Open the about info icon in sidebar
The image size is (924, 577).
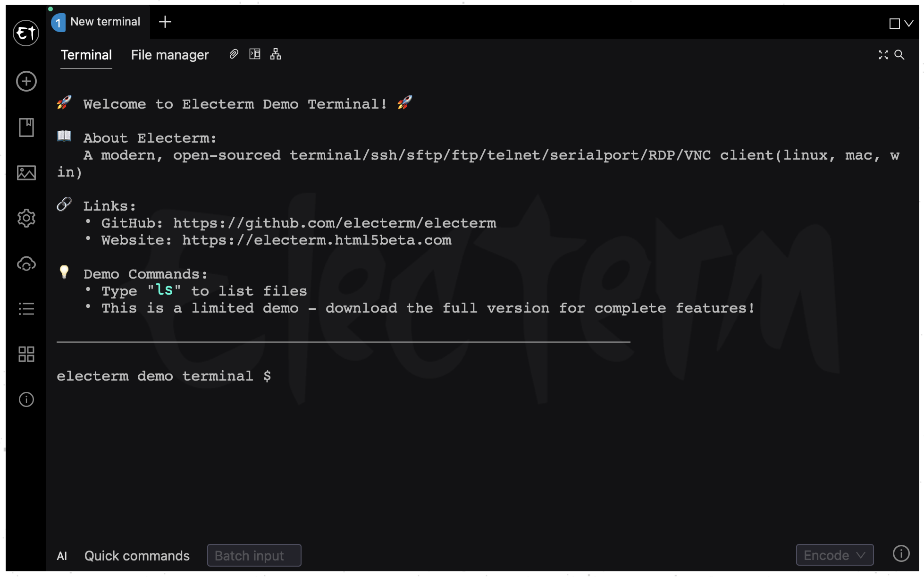coord(26,399)
